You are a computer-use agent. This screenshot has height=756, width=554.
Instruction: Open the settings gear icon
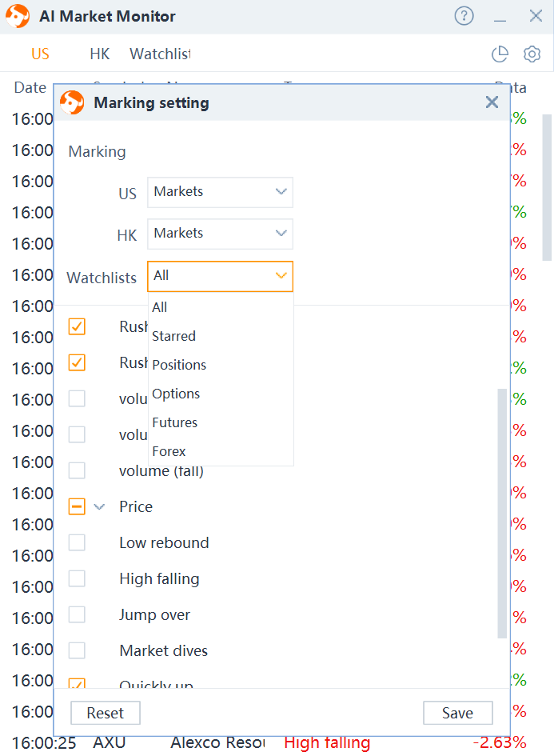tap(532, 54)
